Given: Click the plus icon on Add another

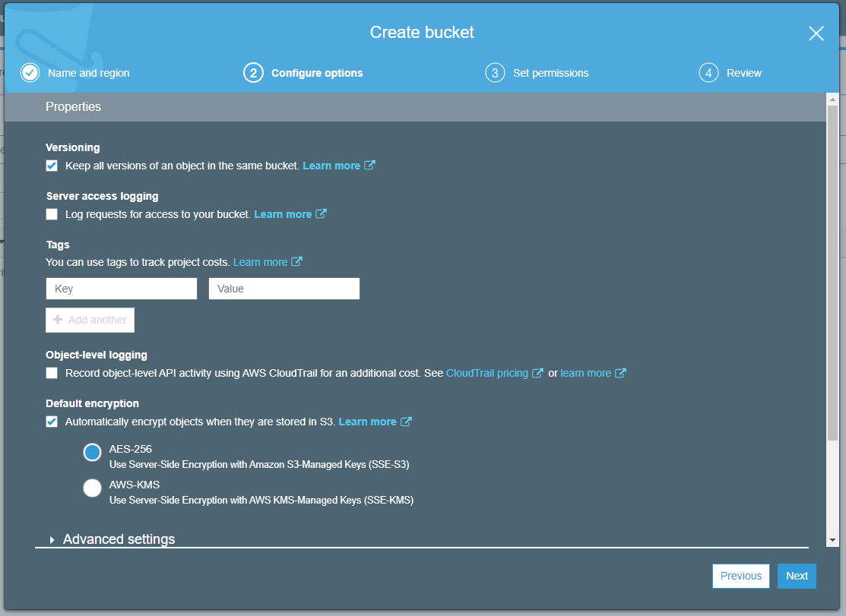Looking at the screenshot, I should [x=58, y=320].
